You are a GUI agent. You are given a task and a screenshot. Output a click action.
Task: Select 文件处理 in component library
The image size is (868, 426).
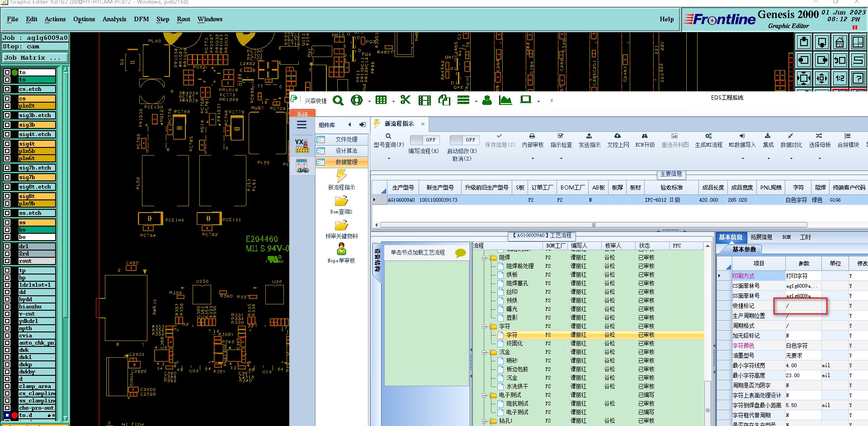(x=342, y=139)
